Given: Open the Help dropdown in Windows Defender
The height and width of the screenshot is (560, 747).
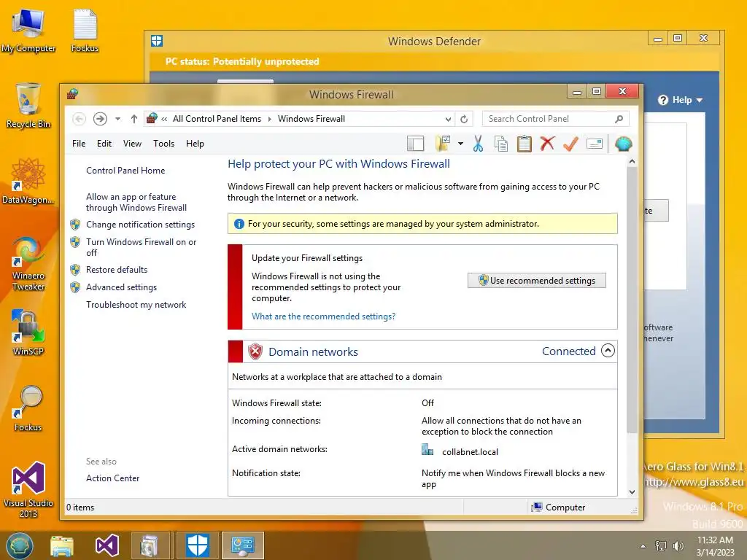Looking at the screenshot, I should click(681, 100).
